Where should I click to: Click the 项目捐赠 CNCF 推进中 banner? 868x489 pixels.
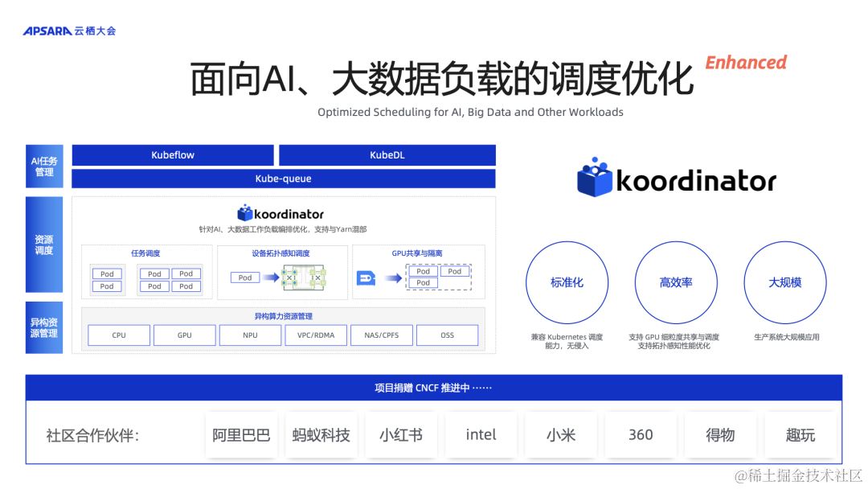tap(434, 388)
